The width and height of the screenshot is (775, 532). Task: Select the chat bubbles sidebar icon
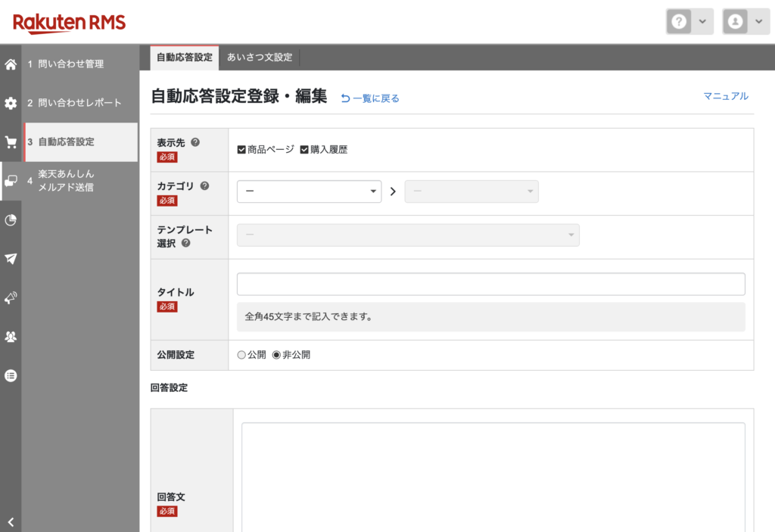pyautogui.click(x=11, y=181)
